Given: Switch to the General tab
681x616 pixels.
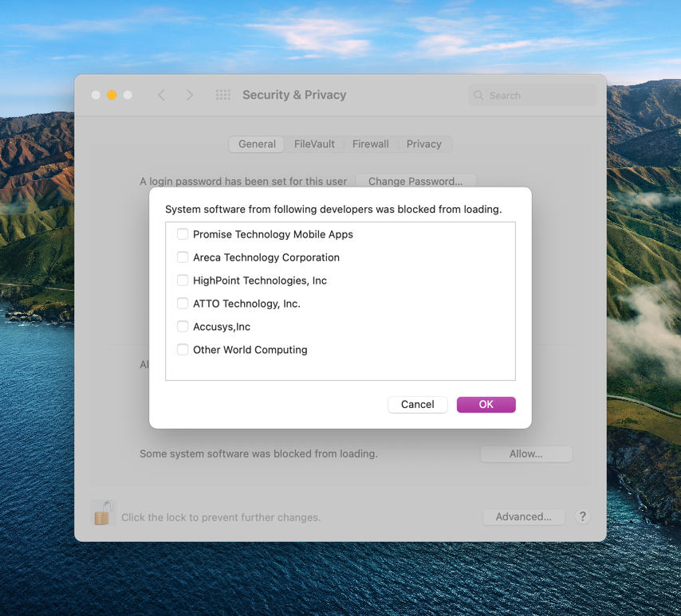Looking at the screenshot, I should point(257,144).
